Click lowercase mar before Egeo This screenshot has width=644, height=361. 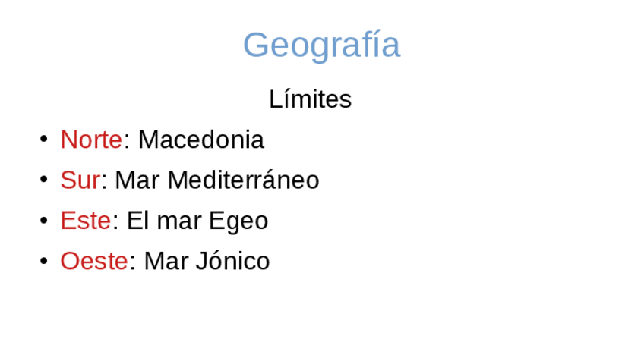click(x=176, y=222)
